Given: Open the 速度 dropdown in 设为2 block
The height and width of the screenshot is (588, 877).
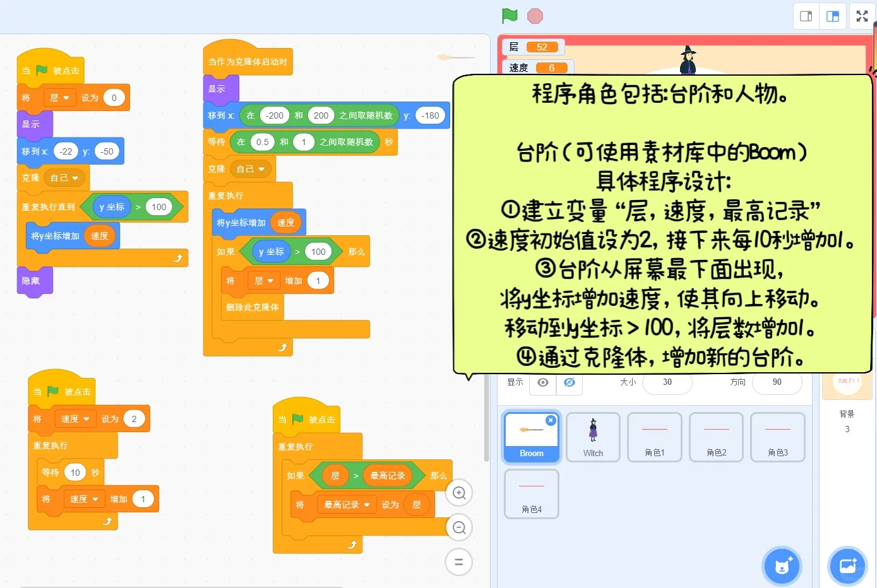Looking at the screenshot, I should (x=76, y=418).
